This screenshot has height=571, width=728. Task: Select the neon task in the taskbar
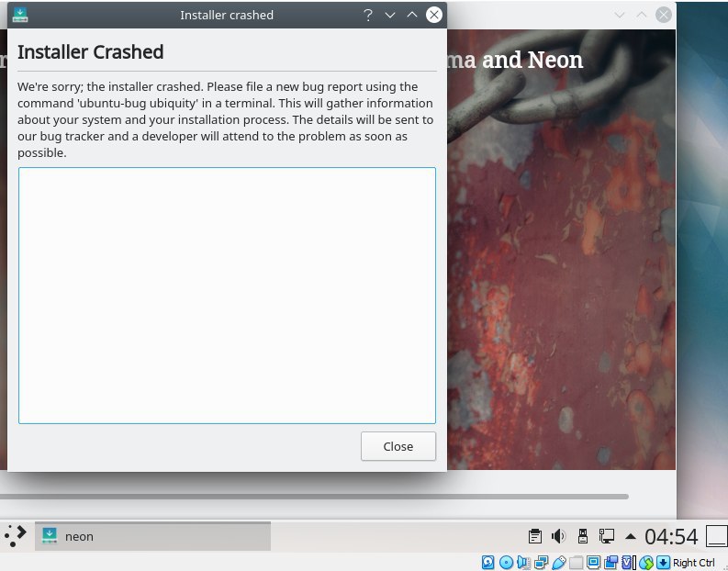coord(152,536)
